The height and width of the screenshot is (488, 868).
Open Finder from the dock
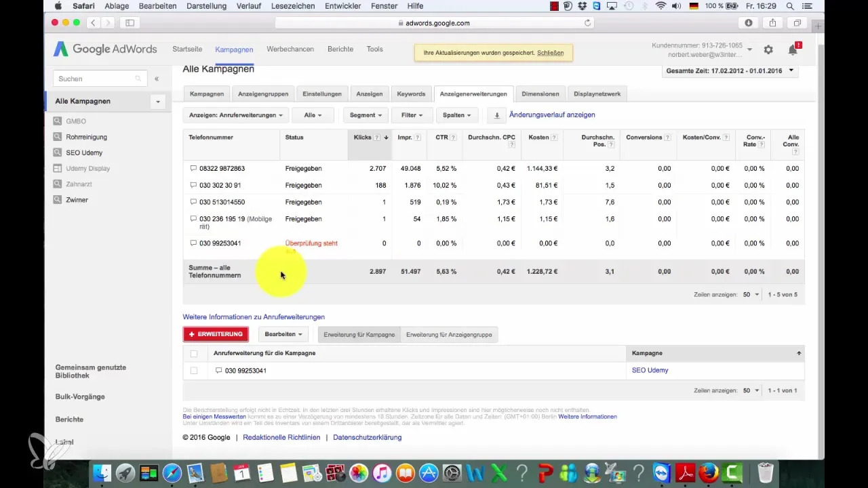101,472
